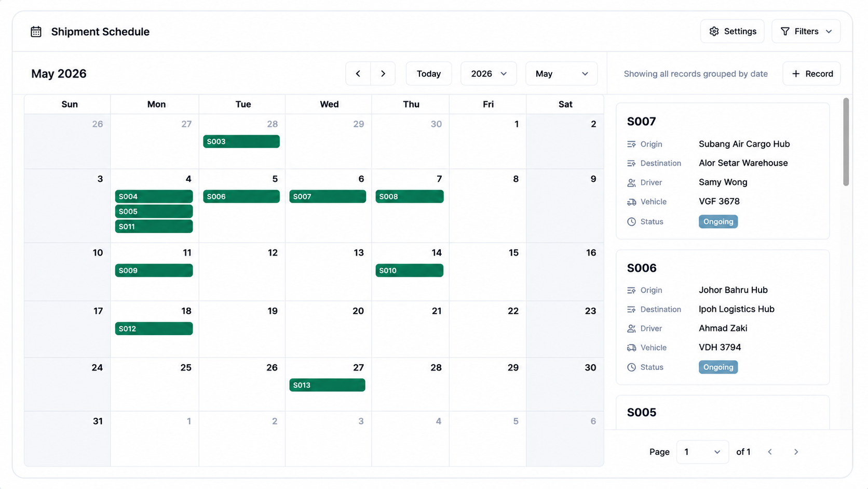The image size is (868, 489).
Task: Click the records list vertical scrollbar
Action: (846, 141)
